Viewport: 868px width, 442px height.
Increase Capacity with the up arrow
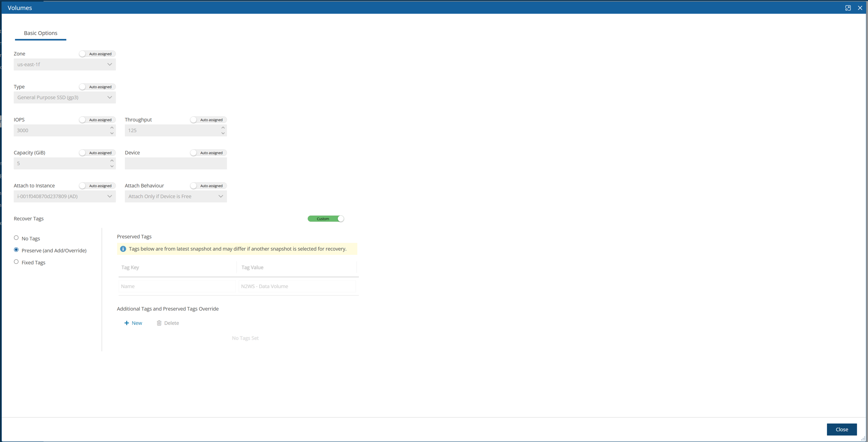click(112, 161)
